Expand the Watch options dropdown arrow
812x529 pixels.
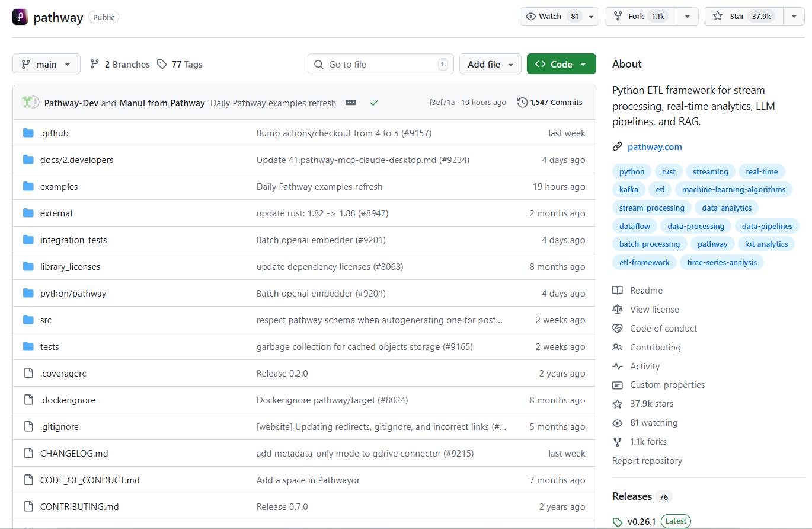pos(590,16)
